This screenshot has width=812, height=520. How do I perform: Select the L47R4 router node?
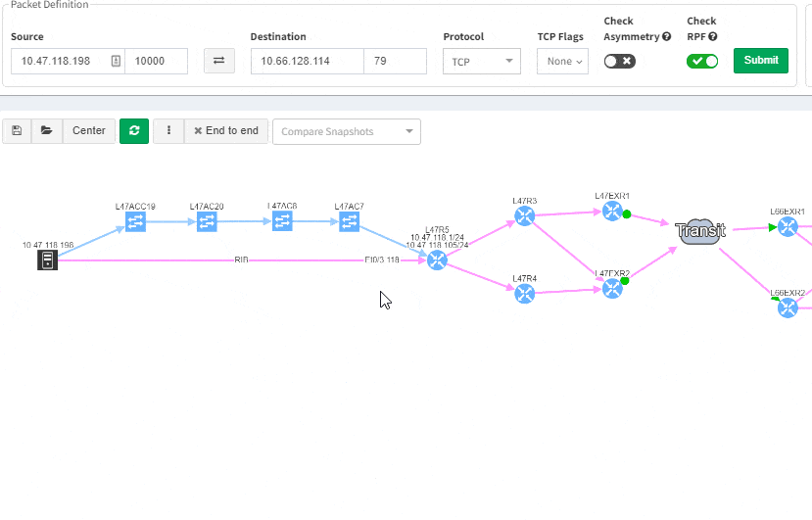(x=524, y=293)
